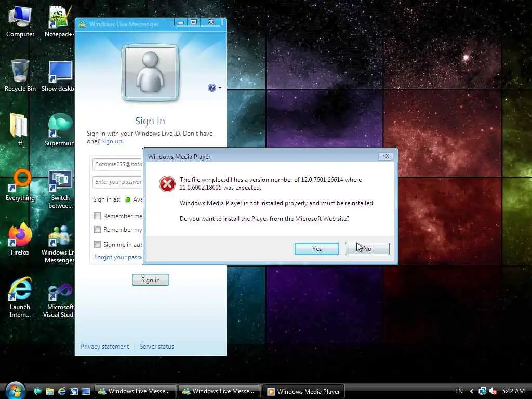Select the Recycle Bin icon
532x399 pixels.
point(20,75)
